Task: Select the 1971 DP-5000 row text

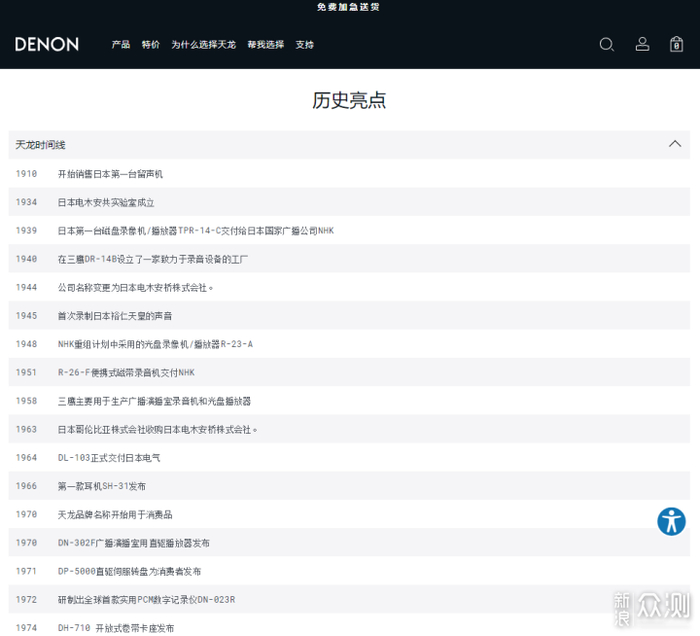Action: [x=129, y=571]
